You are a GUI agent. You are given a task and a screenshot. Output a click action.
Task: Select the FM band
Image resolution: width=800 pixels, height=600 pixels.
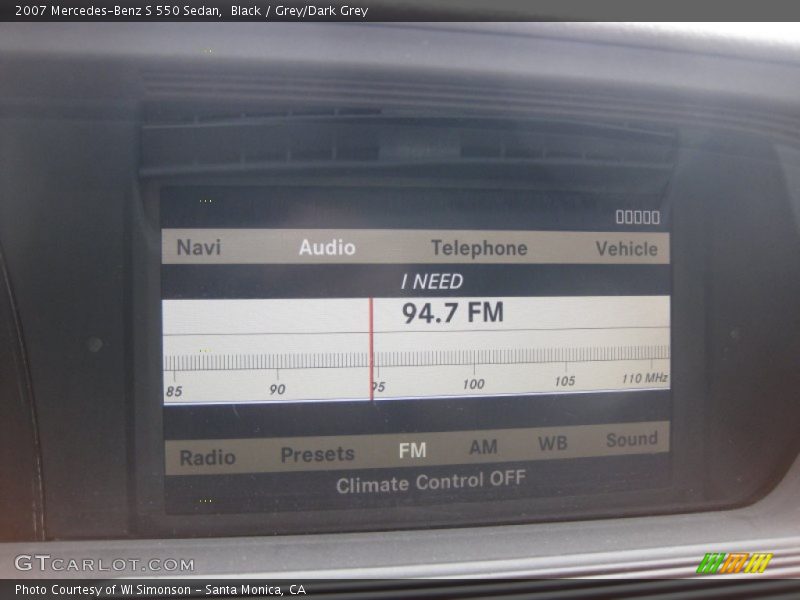(412, 451)
